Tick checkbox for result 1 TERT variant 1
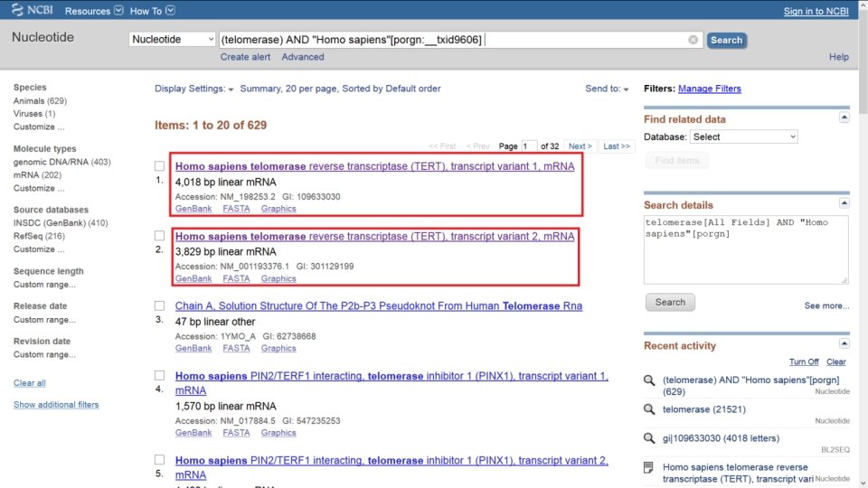This screenshot has height=488, width=868. tap(159, 166)
